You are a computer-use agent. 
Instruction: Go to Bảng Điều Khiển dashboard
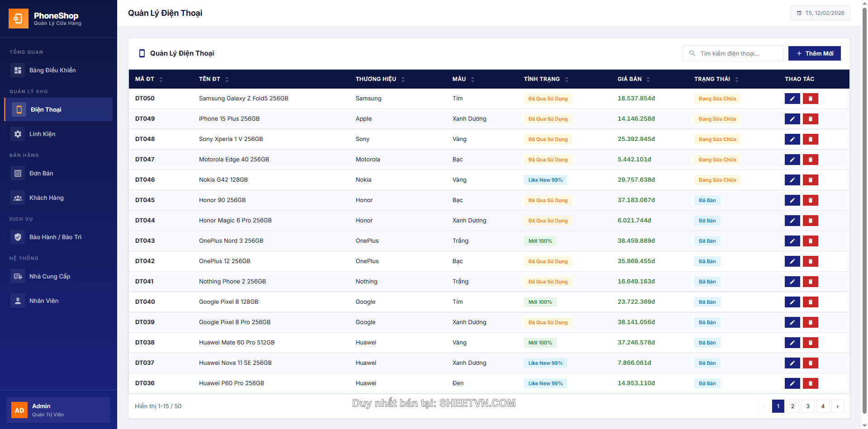52,71
